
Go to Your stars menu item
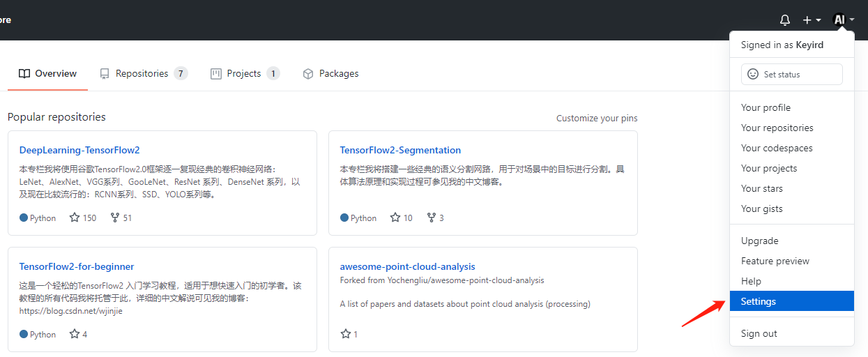coord(792,188)
